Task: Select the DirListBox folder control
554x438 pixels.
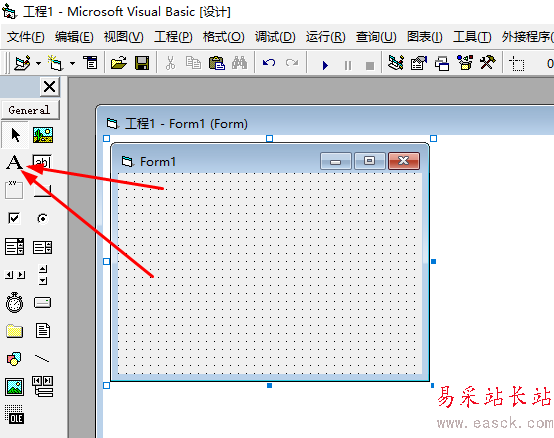Action: [x=14, y=331]
